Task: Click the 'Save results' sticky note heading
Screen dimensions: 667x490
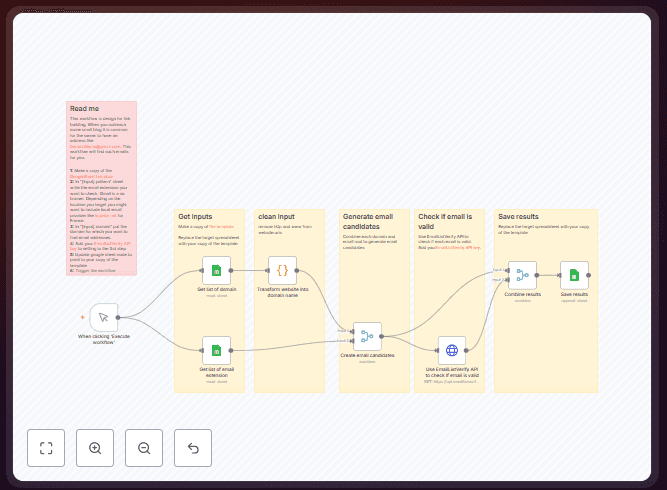Action: coord(518,216)
